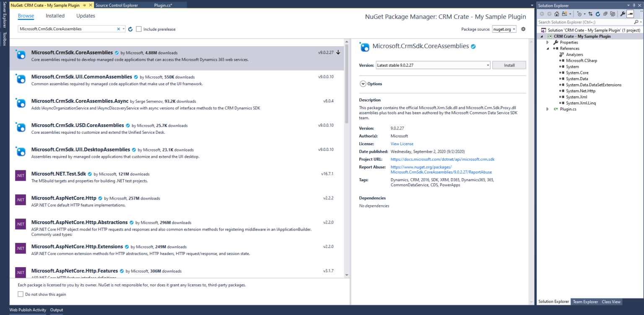Check 'Do not show this again'
The width and height of the screenshot is (644, 315).
21,294
